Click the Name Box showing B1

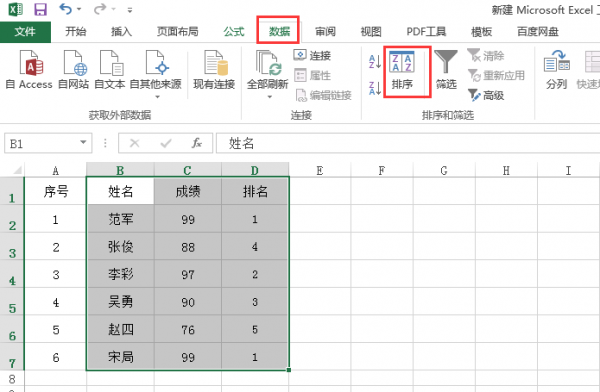[x=41, y=143]
